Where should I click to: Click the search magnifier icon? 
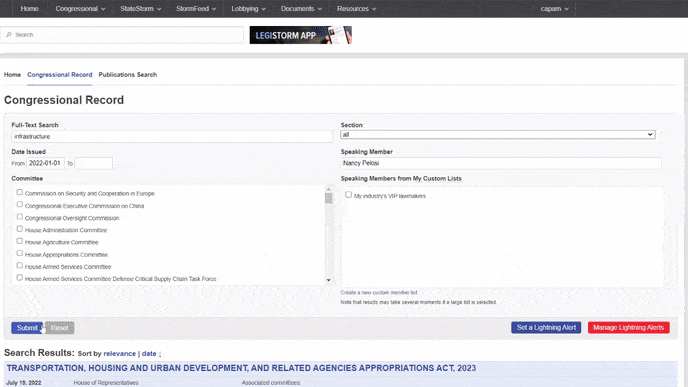pyautogui.click(x=9, y=35)
